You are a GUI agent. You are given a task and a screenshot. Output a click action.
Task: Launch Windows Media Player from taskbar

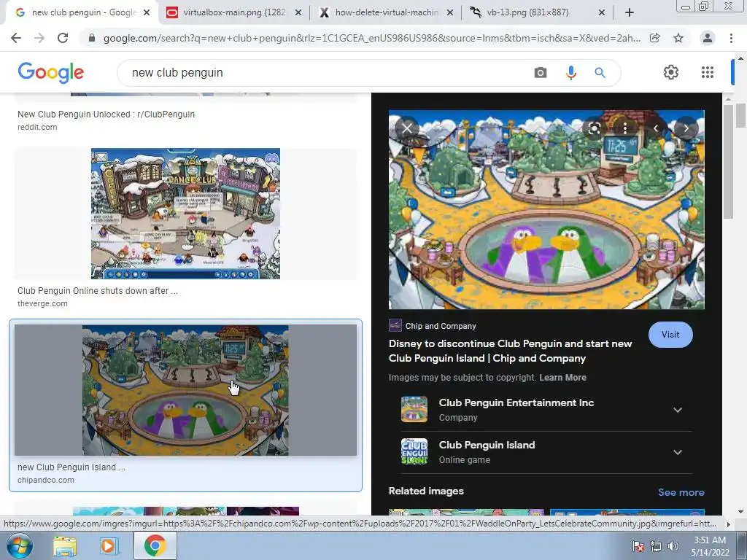108,546
